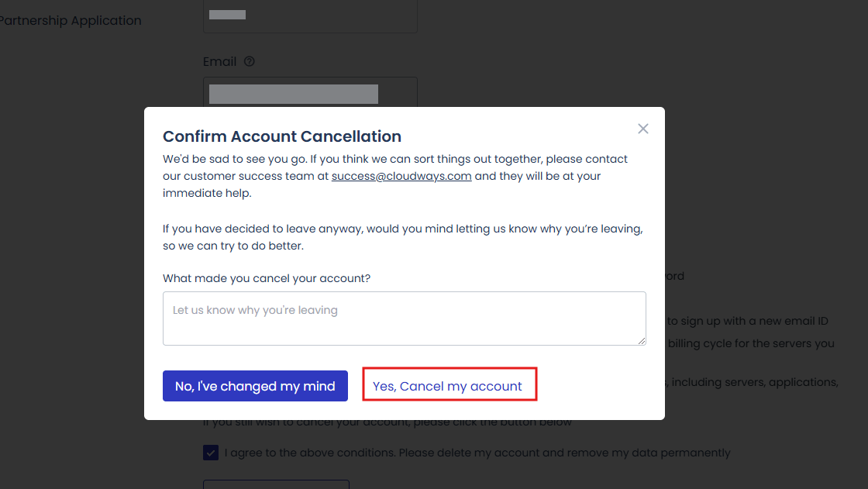Click the Email input field behind dialog
Image resolution: width=868 pixels, height=489 pixels.
310,92
